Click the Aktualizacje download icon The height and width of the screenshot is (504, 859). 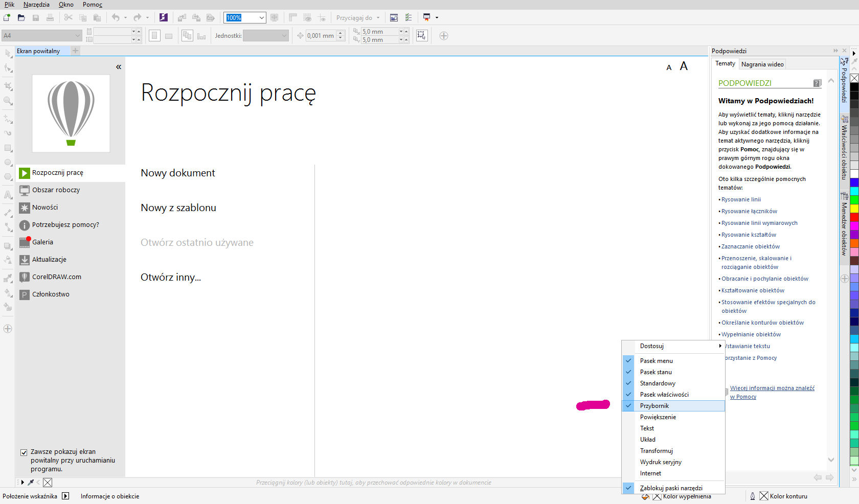tap(24, 260)
